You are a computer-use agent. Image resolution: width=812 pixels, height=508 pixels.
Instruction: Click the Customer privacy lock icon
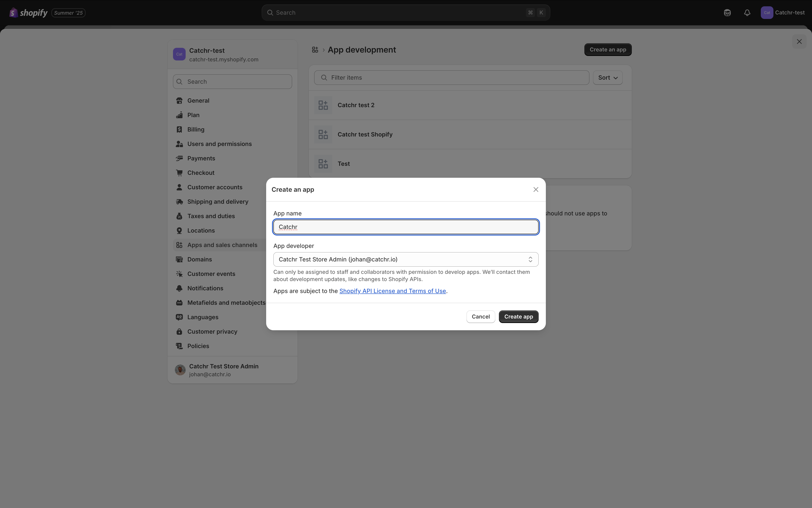179,332
